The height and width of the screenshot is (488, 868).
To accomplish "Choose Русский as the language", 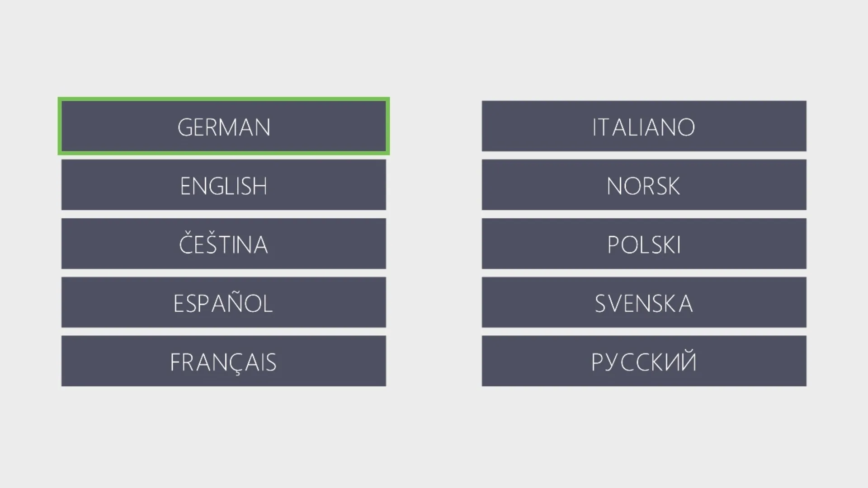I will 644,361.
